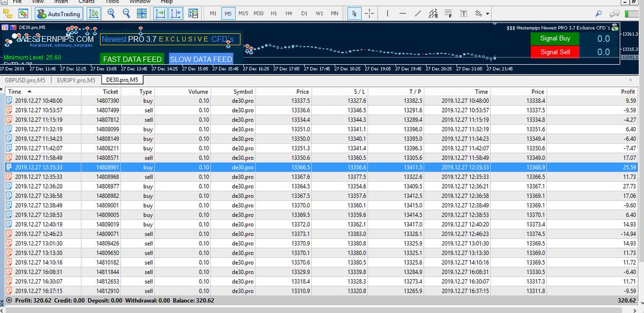
Task: Toggle chart auto scroll icon
Action: coord(175,13)
